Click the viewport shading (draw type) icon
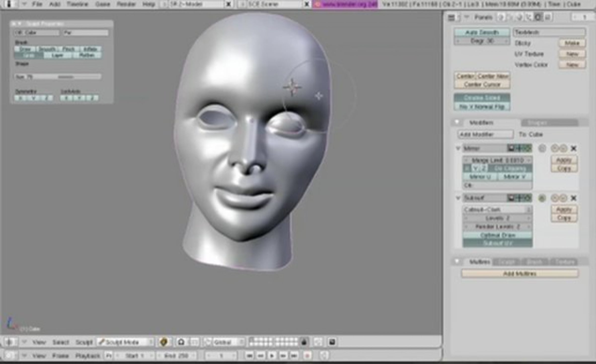The image size is (596, 364). pos(163,342)
